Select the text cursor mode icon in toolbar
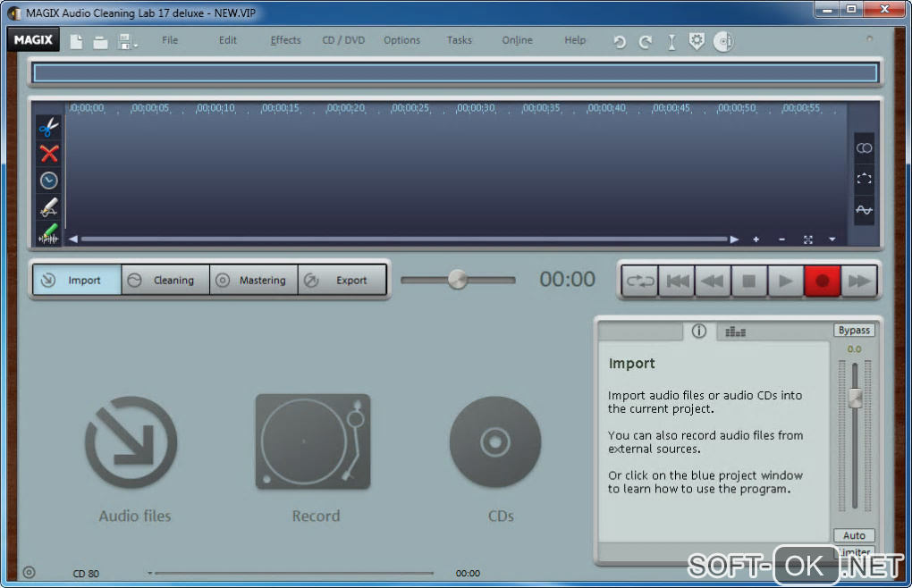Image resolution: width=912 pixels, height=588 pixels. tap(671, 42)
